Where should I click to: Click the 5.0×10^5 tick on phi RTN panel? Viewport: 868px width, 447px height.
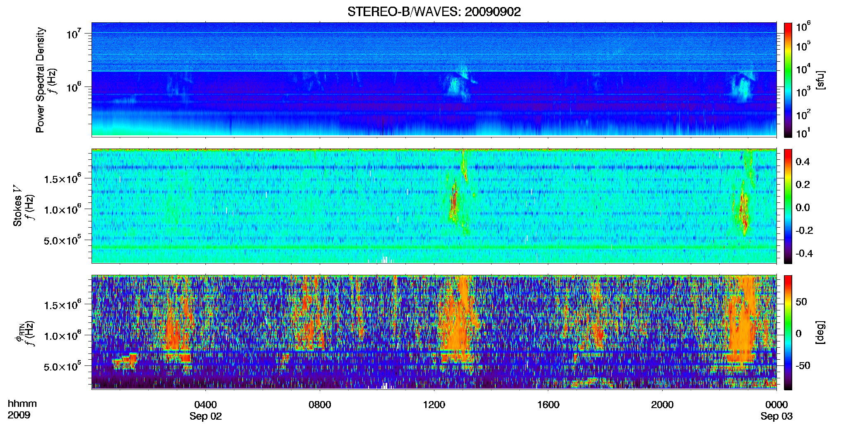[63, 366]
